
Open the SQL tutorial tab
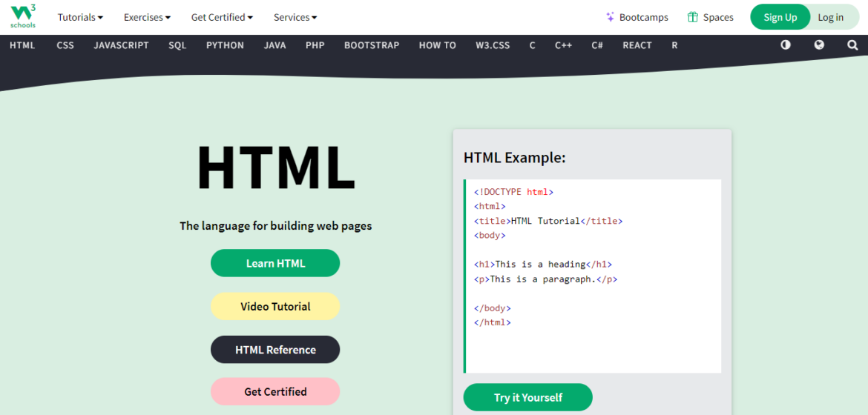(178, 45)
